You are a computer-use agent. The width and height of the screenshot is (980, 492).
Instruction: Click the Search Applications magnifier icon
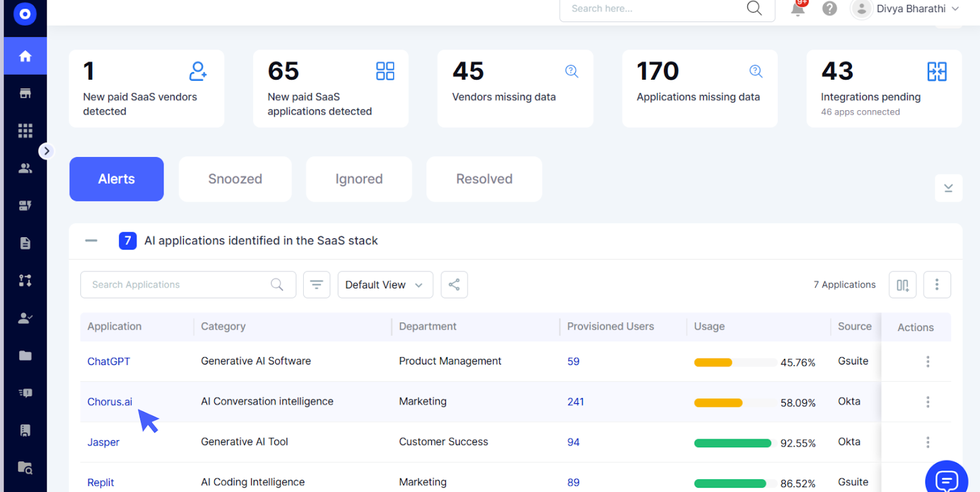(x=277, y=285)
